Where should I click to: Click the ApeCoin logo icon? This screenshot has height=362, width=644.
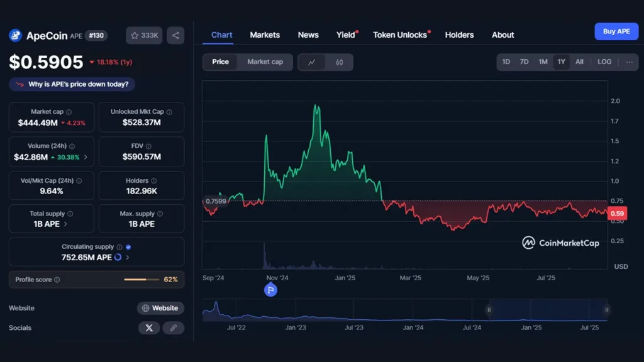coord(16,35)
